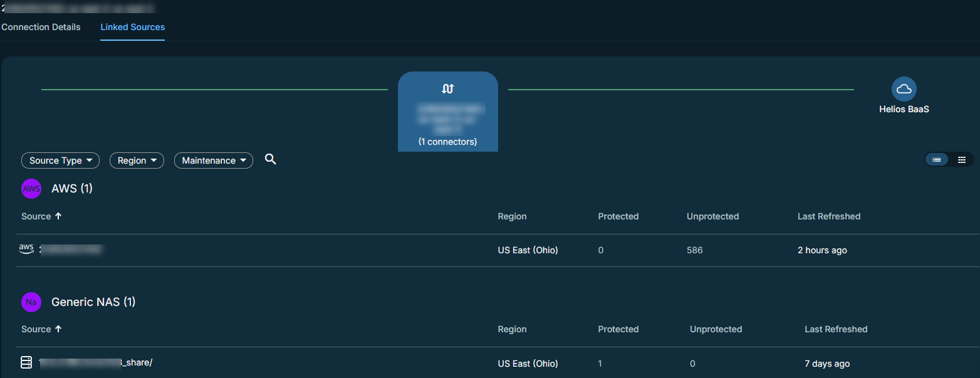Switch to list view
The width and height of the screenshot is (980, 378).
937,160
